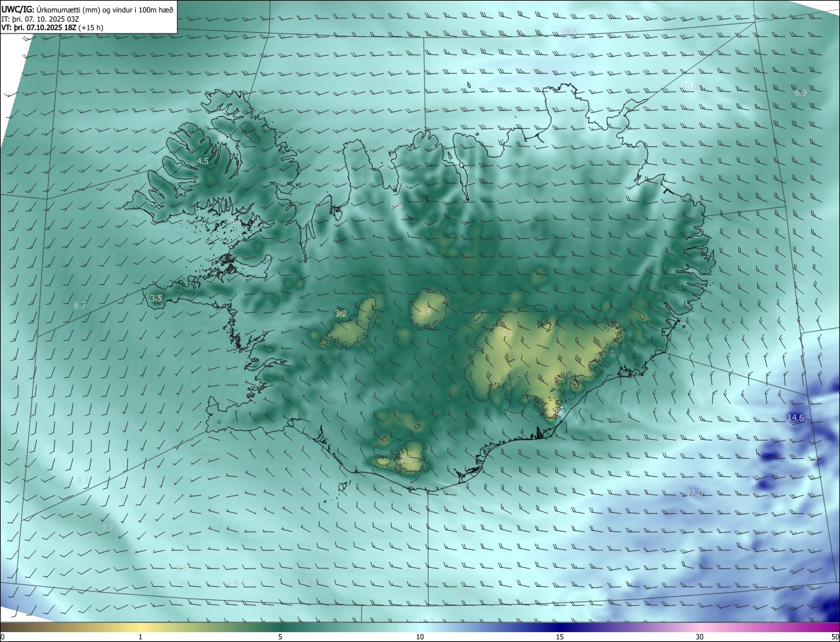The image size is (840, 642).
Task: Click the '50' label on the color scale
Action: pyautogui.click(x=835, y=637)
